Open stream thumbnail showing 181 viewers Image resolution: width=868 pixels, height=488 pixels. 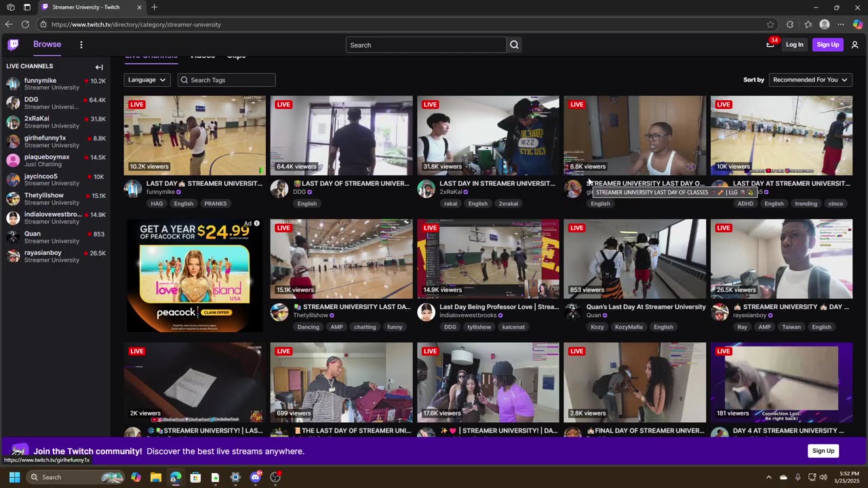(781, 382)
